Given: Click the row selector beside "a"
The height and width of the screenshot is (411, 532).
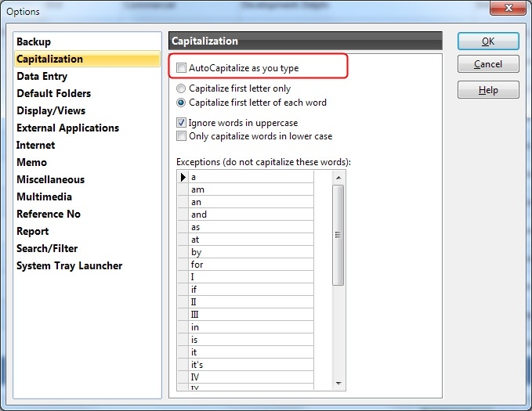Looking at the screenshot, I should (183, 177).
